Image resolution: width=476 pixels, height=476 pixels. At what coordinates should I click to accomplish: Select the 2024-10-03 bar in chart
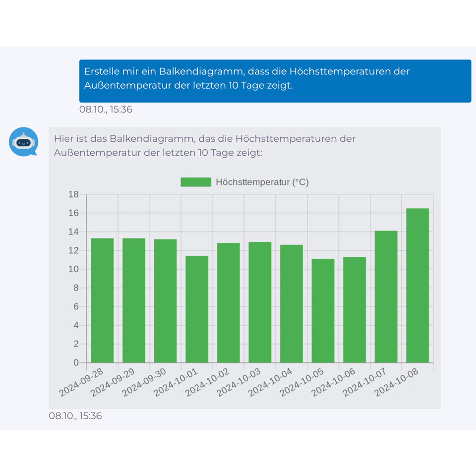point(260,302)
